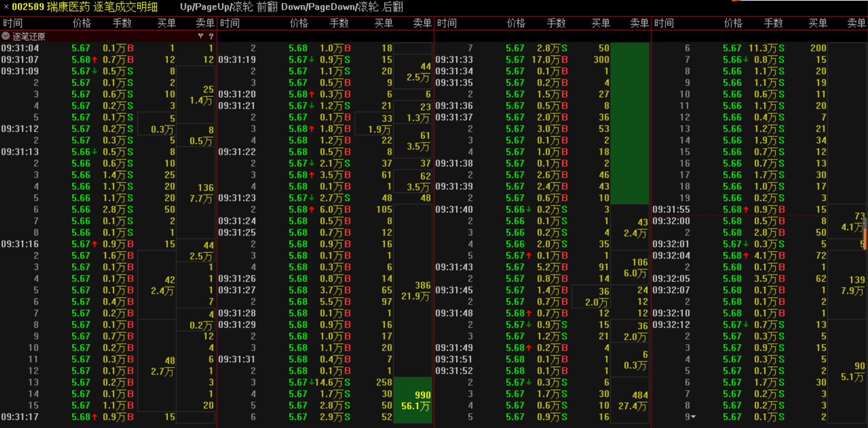The image size is (868, 428).
Task: Select the 手数 header in third column group
Action: [556, 23]
